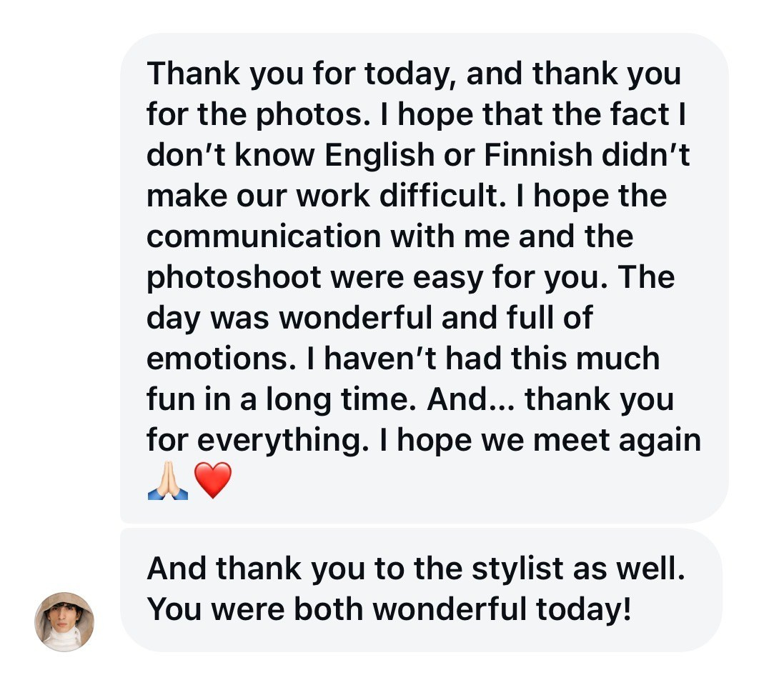Image resolution: width=784 pixels, height=680 pixels.
Task: Click 'You were both wonderful today!' text
Action: tap(389, 609)
